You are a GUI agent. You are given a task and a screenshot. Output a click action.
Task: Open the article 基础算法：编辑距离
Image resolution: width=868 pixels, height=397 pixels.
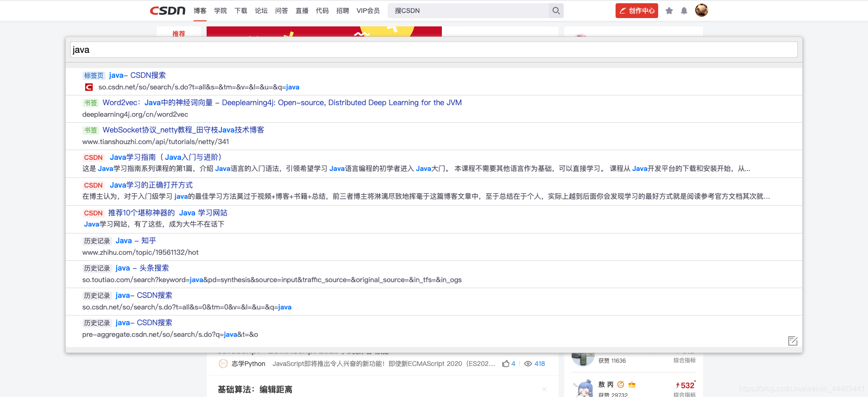[x=255, y=390]
